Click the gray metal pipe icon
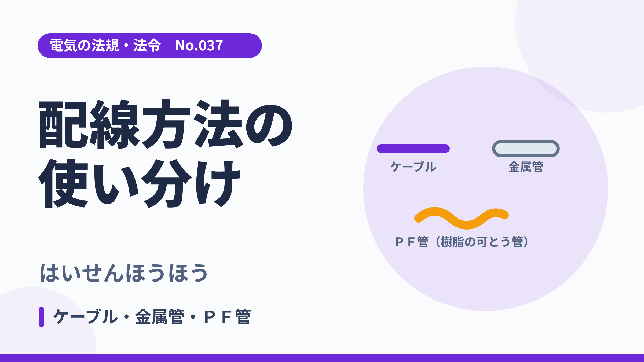644x362 pixels. (526, 149)
